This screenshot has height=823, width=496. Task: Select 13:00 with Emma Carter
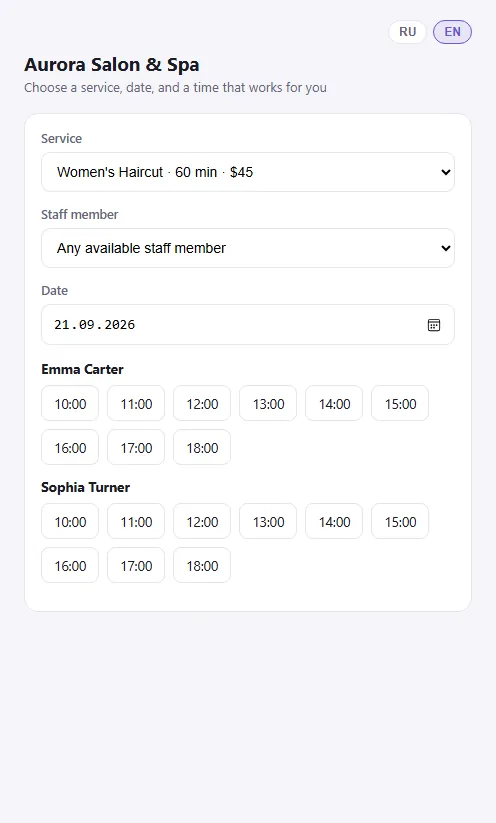[268, 404]
